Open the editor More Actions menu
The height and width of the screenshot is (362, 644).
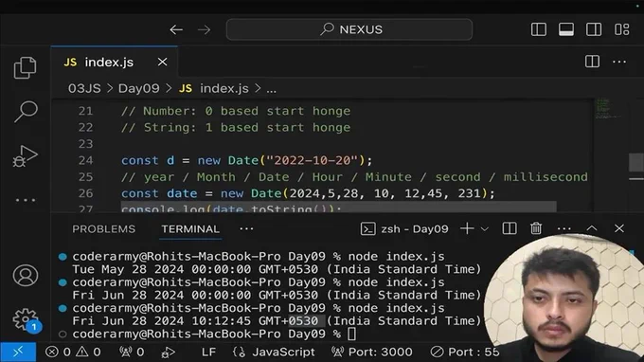(x=619, y=62)
